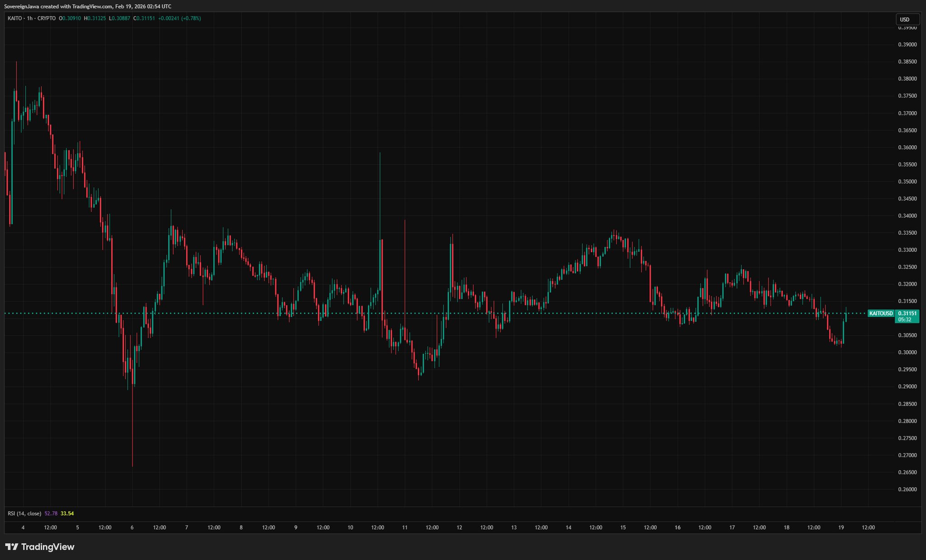926x560 pixels.
Task: Click date 19 on the time axis
Action: pos(841,527)
